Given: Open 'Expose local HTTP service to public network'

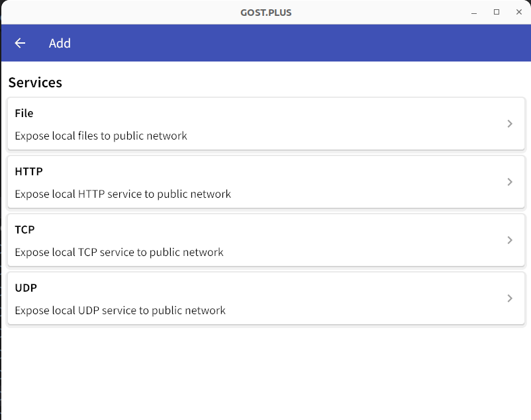Looking at the screenshot, I should click(x=123, y=194).
